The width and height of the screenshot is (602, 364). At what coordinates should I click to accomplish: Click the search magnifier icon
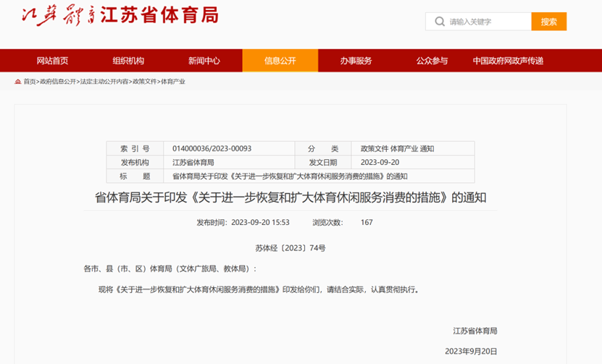coord(440,22)
